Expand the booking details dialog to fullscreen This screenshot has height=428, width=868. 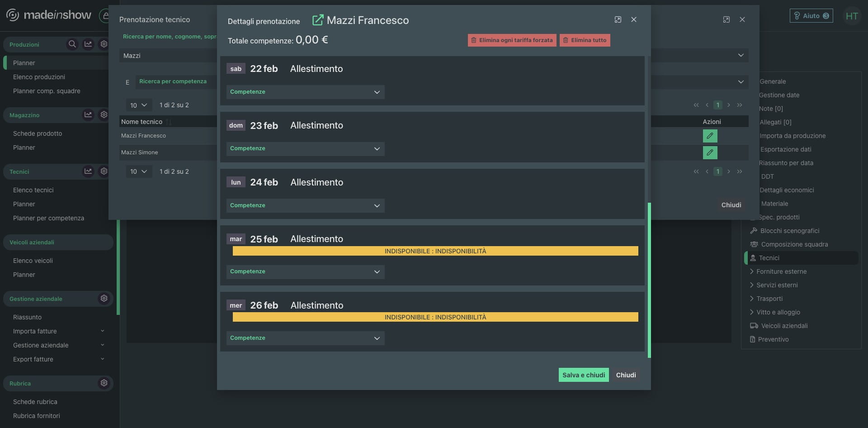(618, 19)
